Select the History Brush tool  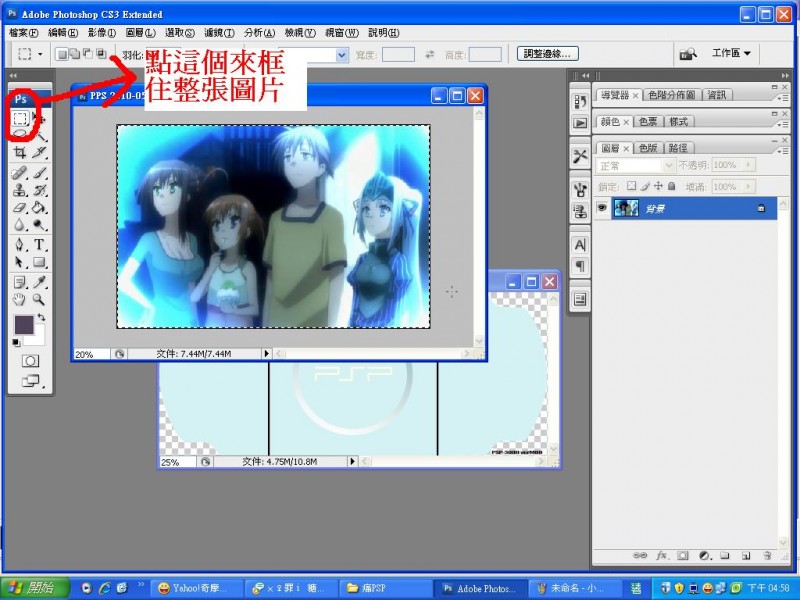point(39,190)
